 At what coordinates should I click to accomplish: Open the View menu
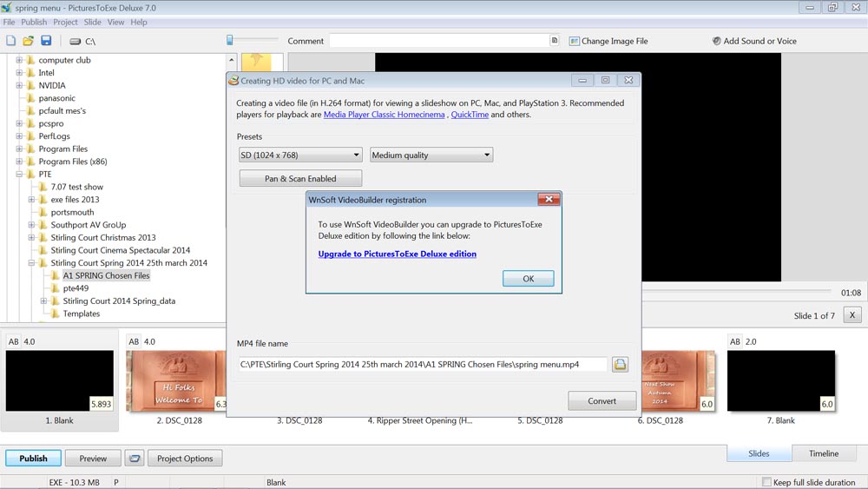[x=115, y=23]
